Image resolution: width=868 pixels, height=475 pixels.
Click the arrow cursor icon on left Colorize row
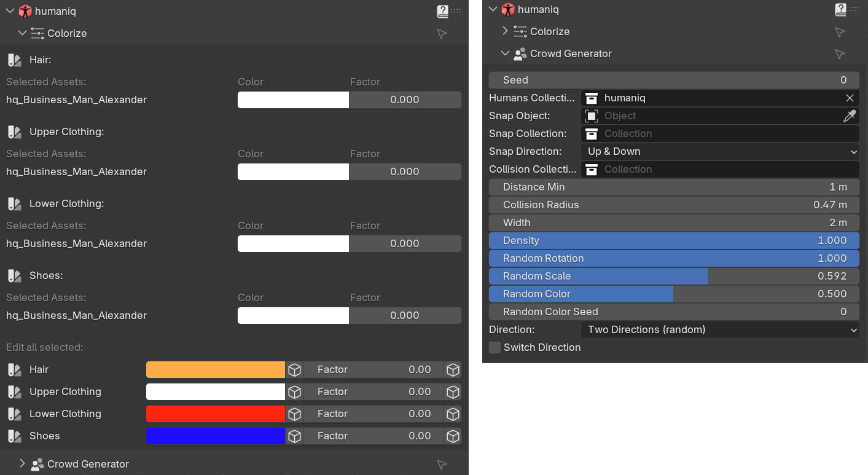(x=442, y=34)
